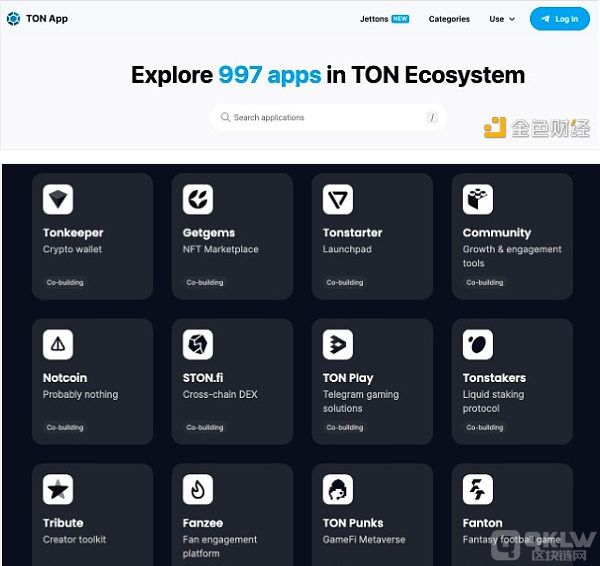Open the Community title link
The width and height of the screenshot is (600, 566).
click(497, 233)
